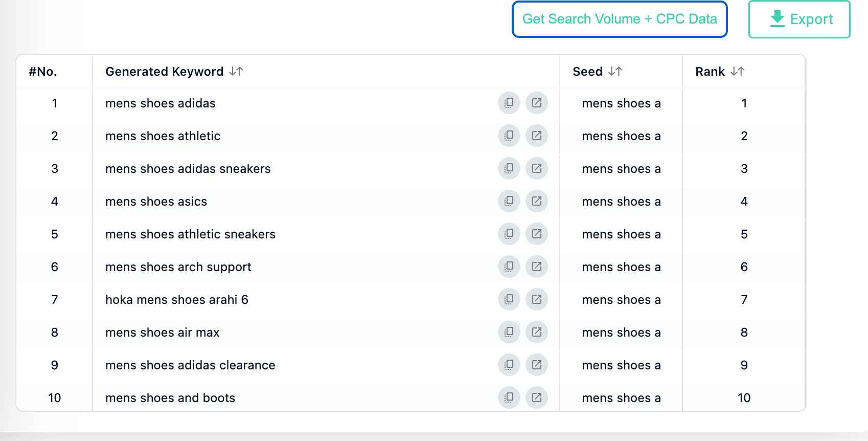The width and height of the screenshot is (868, 441).
Task: Select the text 'mens shoes arch support'
Action: 178,267
